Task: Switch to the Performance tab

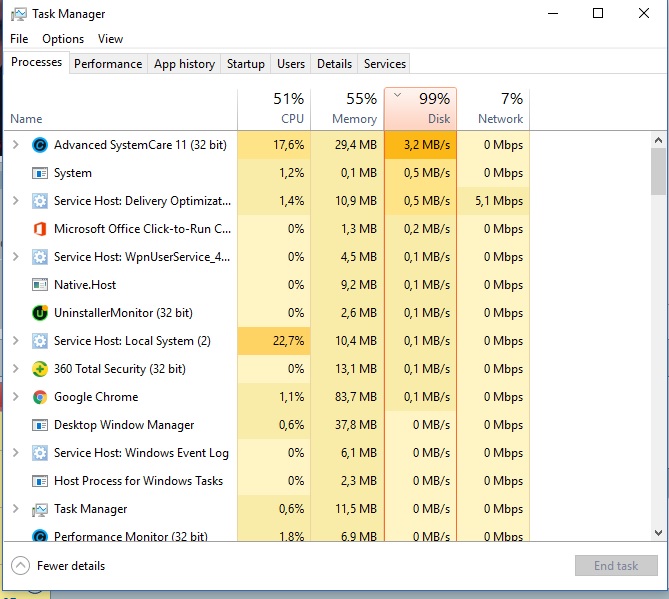Action: click(108, 64)
